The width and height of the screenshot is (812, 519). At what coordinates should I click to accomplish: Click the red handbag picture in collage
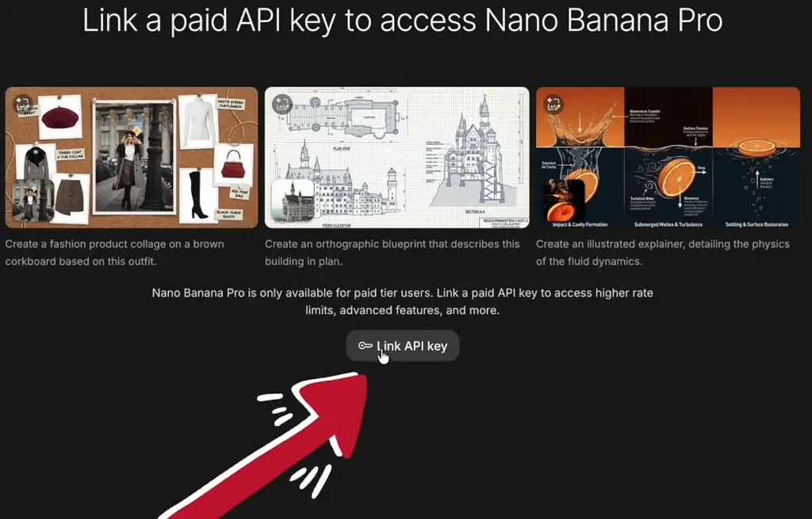[x=233, y=166]
